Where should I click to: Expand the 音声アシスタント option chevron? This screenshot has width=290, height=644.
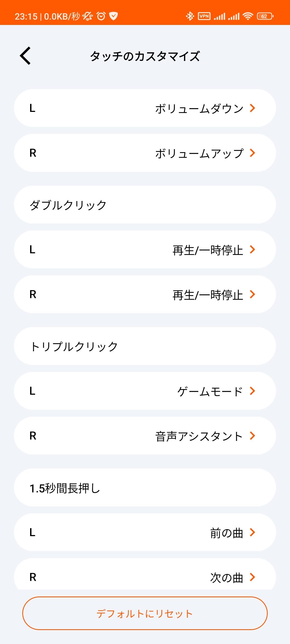252,436
